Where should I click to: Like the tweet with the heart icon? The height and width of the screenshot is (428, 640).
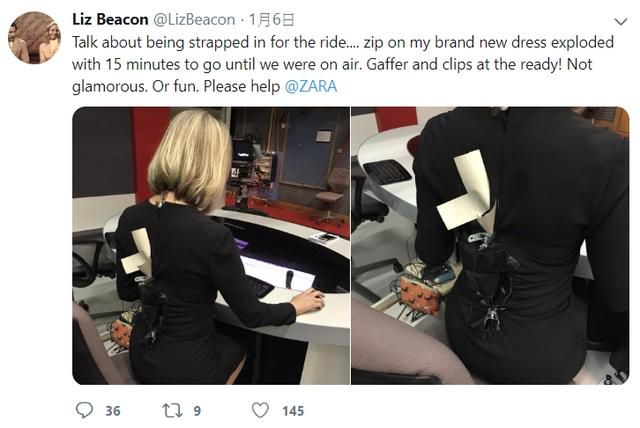(260, 410)
